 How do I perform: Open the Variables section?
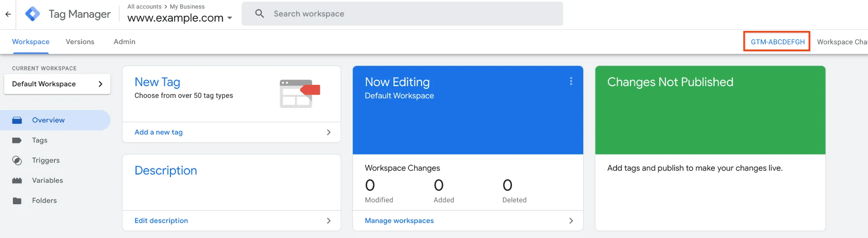click(47, 180)
